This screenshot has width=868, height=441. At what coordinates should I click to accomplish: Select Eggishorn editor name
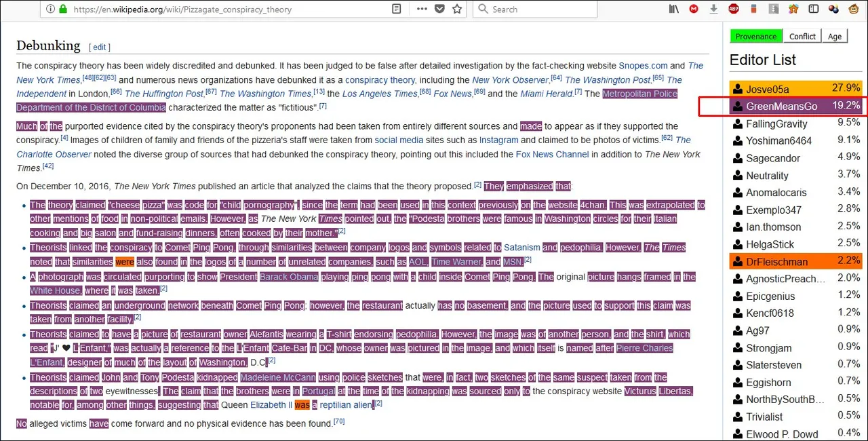pyautogui.click(x=768, y=383)
